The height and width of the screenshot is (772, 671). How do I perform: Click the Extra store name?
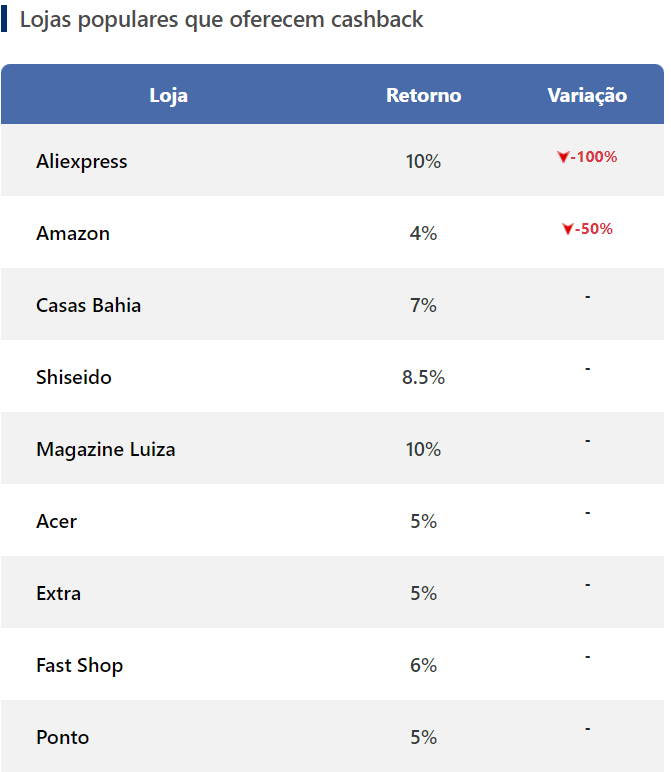[x=58, y=593]
